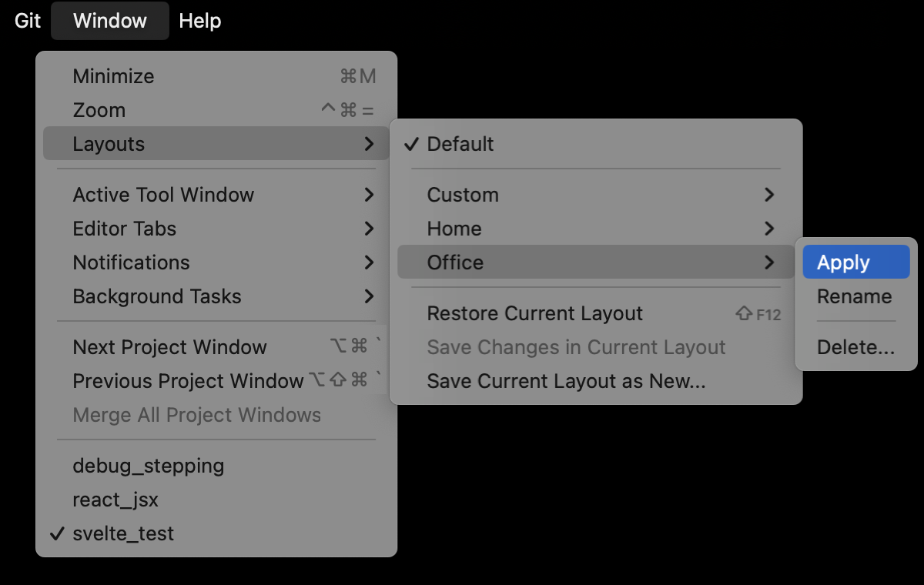The width and height of the screenshot is (924, 585).
Task: Open the Help menu
Action: click(x=199, y=21)
